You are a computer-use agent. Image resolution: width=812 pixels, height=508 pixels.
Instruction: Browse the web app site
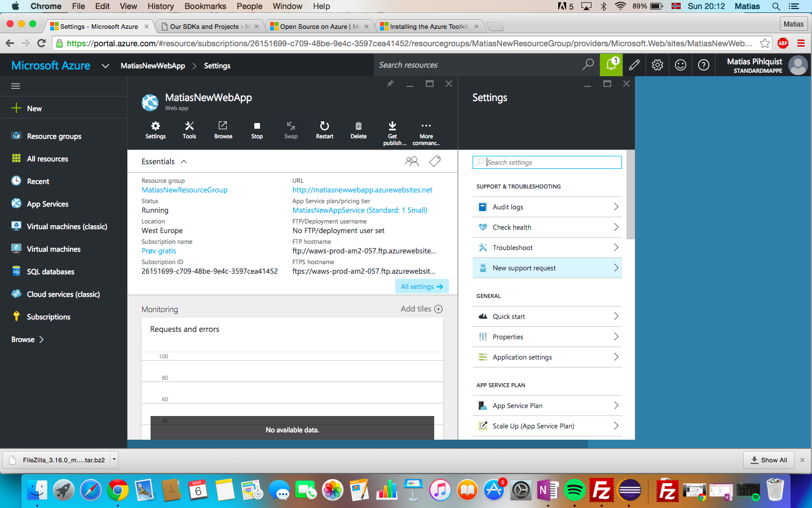223,130
